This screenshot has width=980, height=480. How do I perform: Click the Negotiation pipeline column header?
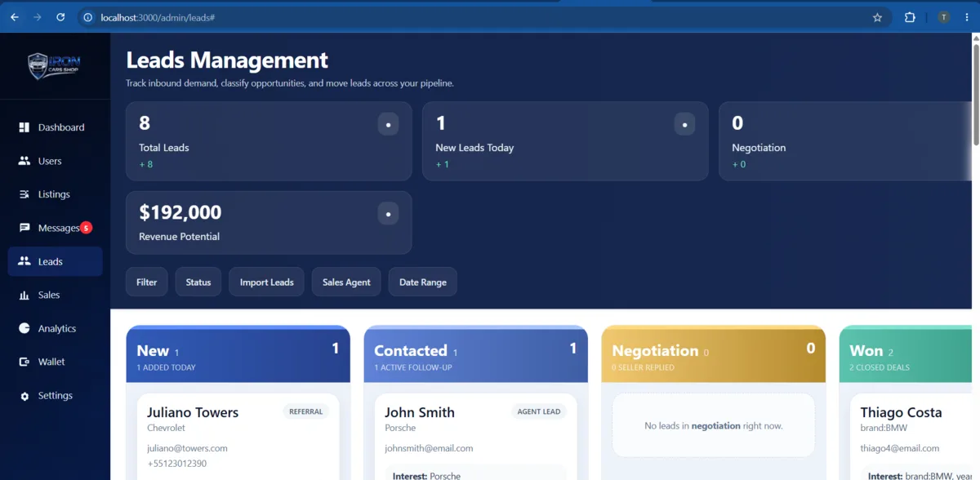[714, 354]
